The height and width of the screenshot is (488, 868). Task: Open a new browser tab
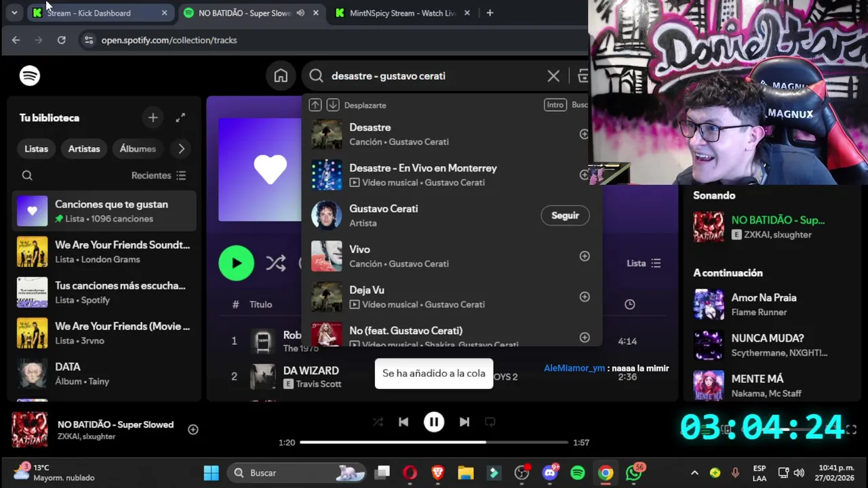490,13
